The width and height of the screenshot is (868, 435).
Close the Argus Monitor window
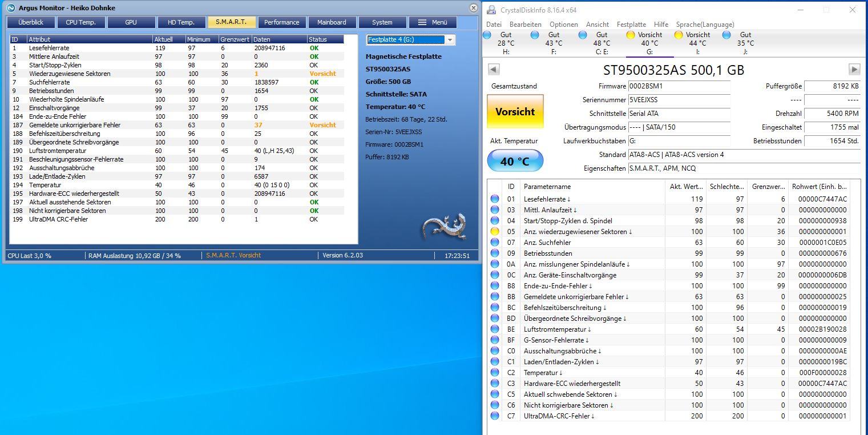click(473, 8)
